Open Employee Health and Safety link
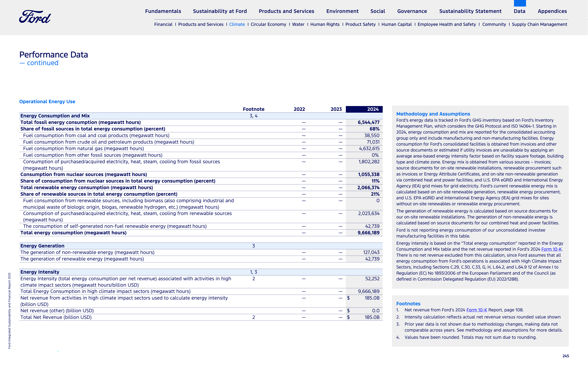588x368 pixels. (x=447, y=24)
